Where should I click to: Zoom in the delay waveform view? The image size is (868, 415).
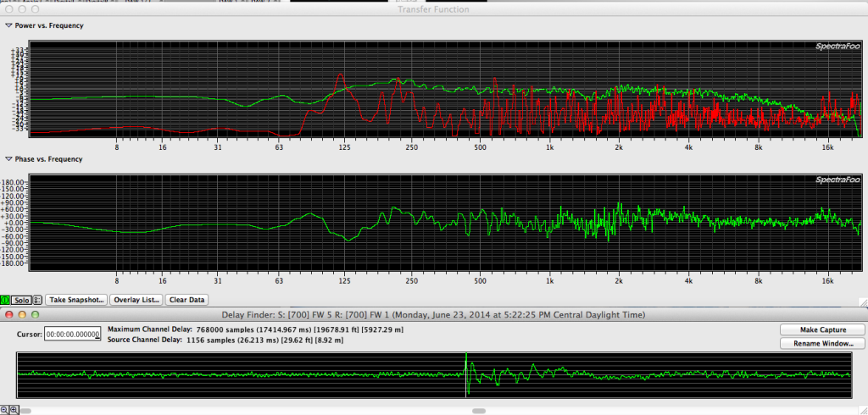(x=14, y=409)
